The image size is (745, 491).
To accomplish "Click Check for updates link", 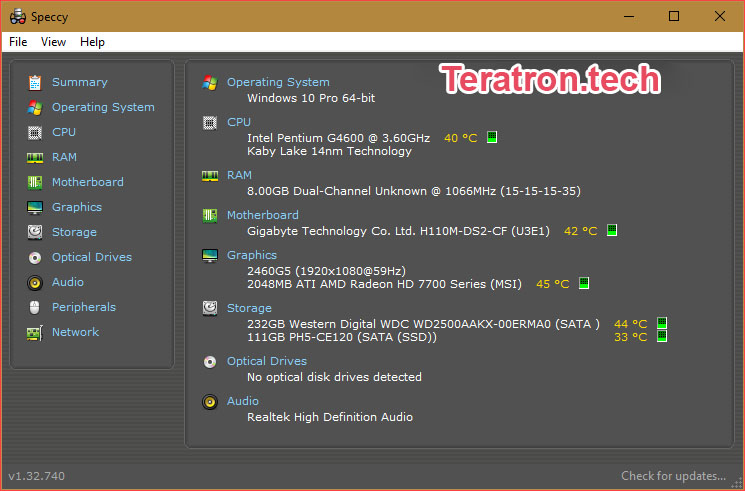I will 673,476.
